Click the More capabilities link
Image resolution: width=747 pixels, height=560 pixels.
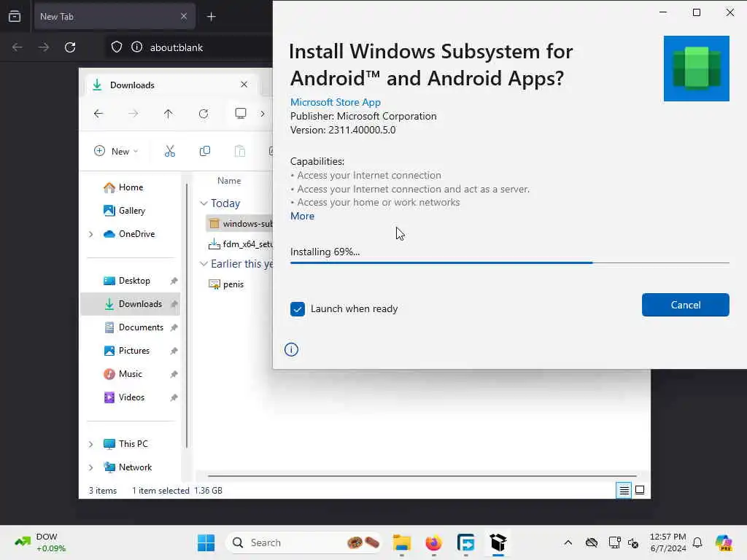(302, 216)
